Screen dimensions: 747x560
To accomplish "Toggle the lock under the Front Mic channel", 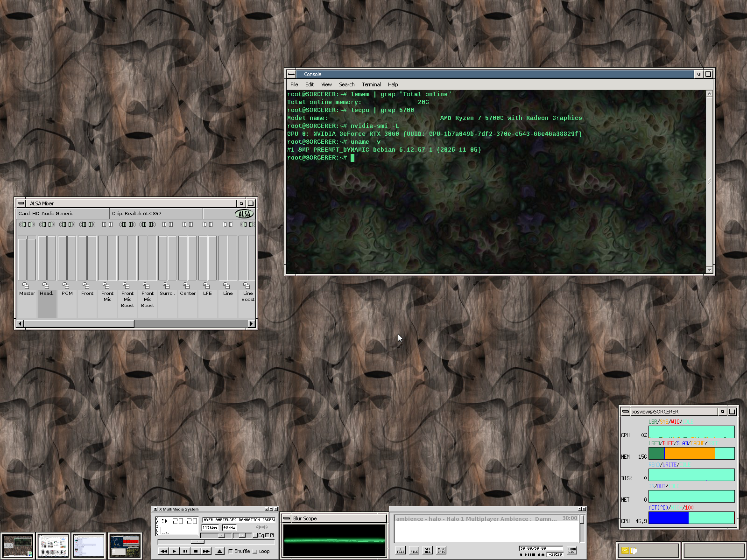I will click(106, 286).
